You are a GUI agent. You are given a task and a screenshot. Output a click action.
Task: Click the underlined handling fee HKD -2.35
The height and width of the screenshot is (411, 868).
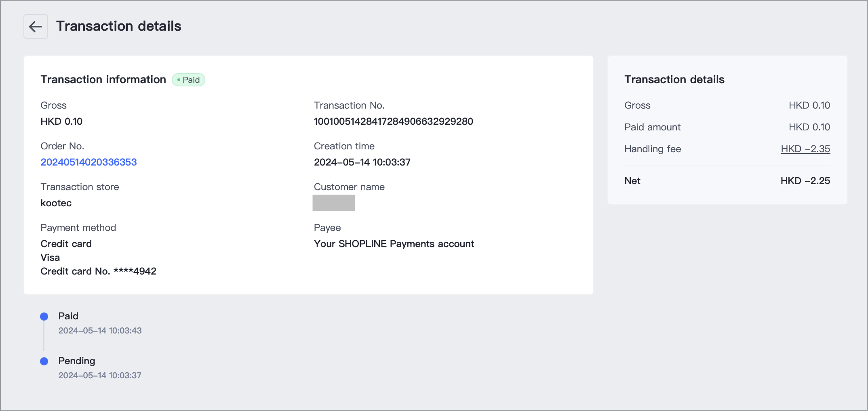click(805, 149)
